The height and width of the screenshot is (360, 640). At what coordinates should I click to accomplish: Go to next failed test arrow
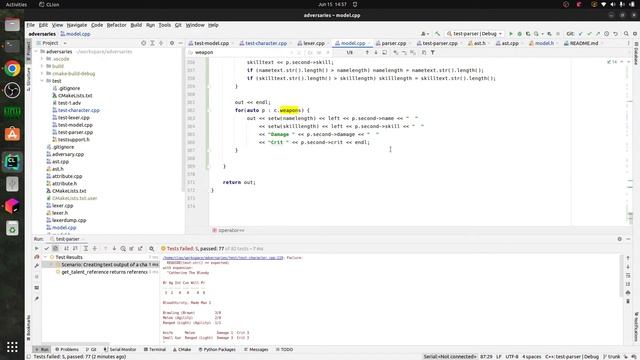(x=114, y=248)
